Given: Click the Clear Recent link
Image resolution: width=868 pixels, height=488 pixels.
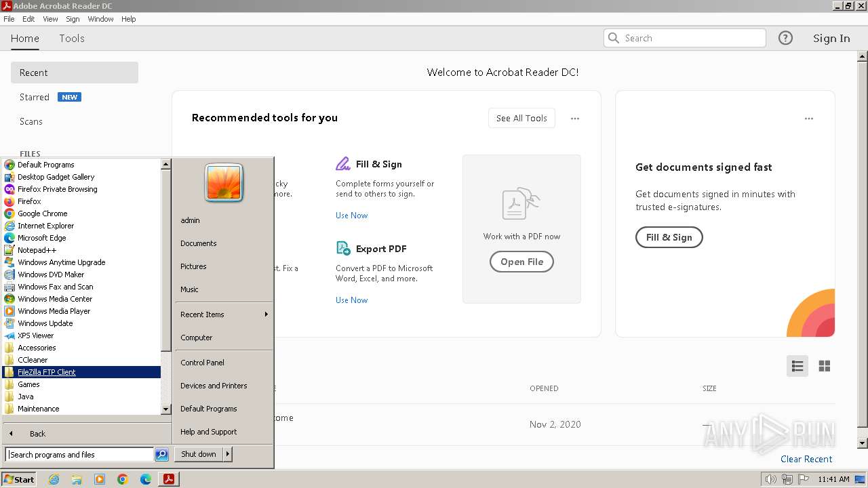Looking at the screenshot, I should [806, 459].
